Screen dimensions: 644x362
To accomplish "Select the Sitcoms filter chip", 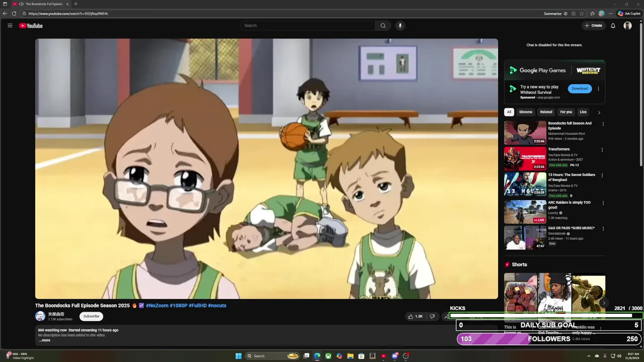I will pos(526,112).
